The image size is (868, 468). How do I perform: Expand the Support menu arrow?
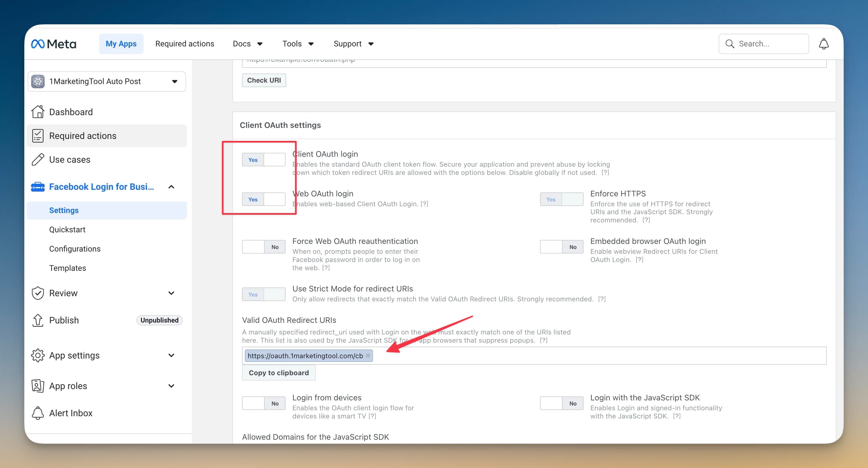point(371,44)
